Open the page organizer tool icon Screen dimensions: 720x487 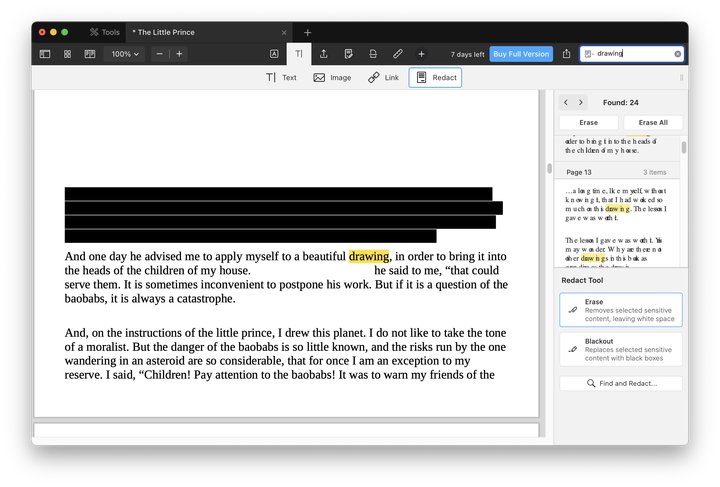pyautogui.click(x=373, y=54)
